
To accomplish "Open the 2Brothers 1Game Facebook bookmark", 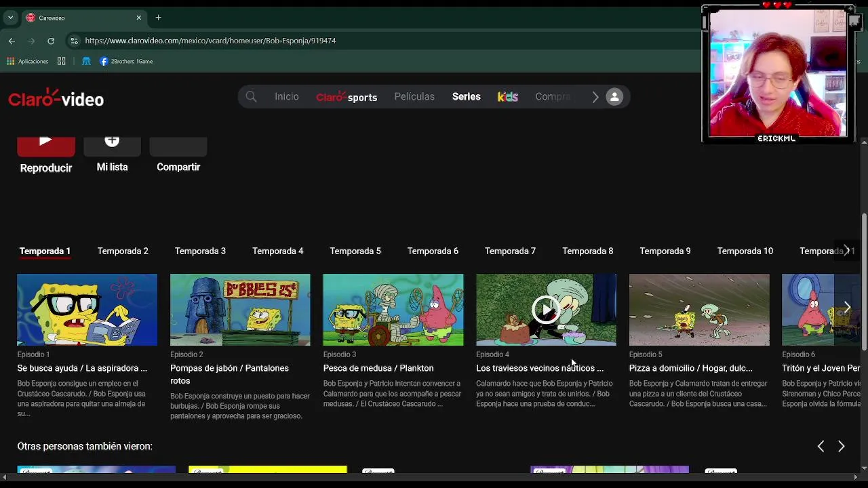I will (x=126, y=61).
